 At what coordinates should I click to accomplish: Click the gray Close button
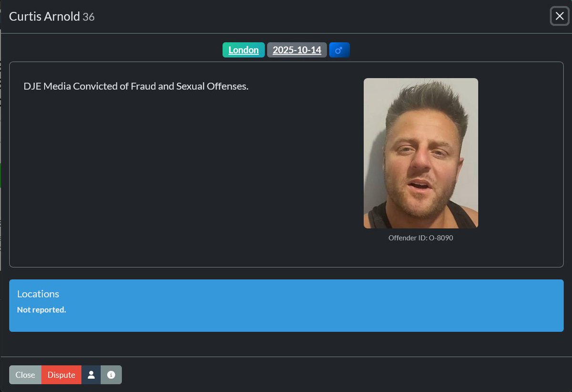tap(25, 375)
